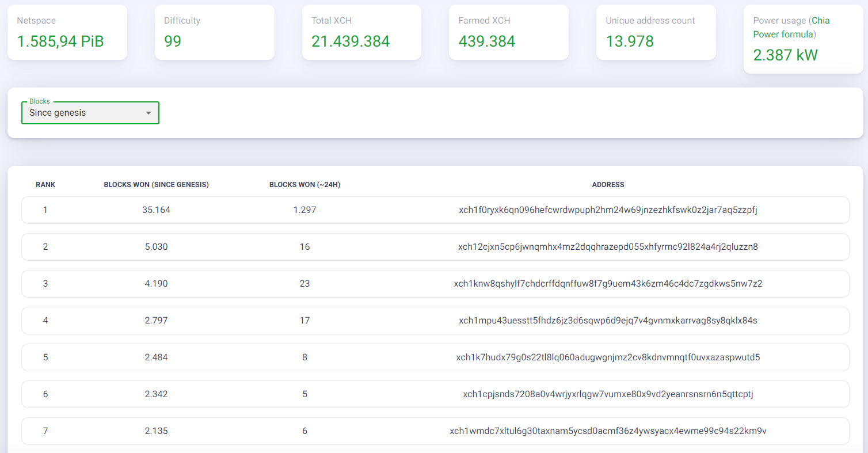Open the Chia Power formula link

[791, 27]
